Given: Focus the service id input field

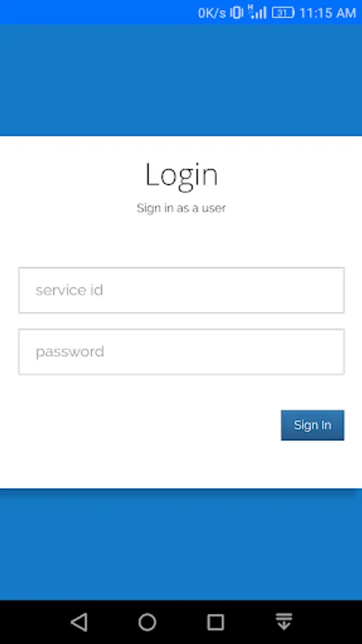Looking at the screenshot, I should [x=181, y=291].
